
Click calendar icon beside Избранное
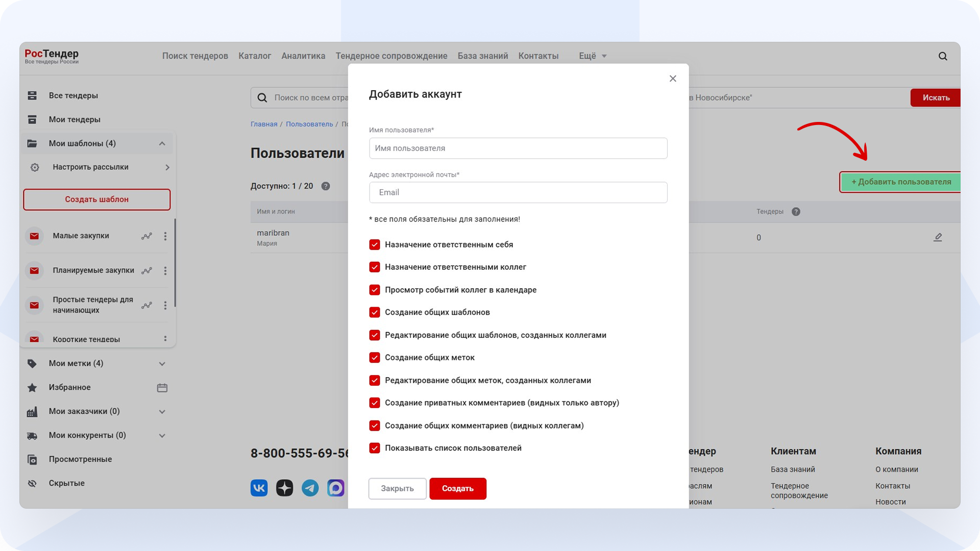tap(162, 388)
